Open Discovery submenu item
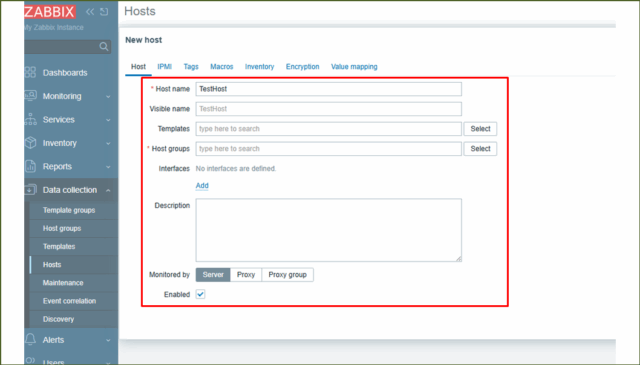This screenshot has width=640, height=365. click(x=58, y=319)
